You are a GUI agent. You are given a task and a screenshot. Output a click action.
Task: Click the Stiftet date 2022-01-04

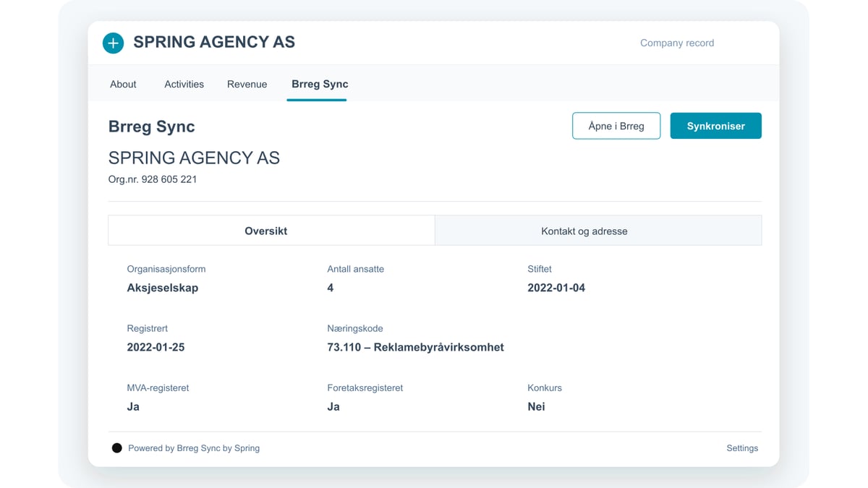click(556, 288)
